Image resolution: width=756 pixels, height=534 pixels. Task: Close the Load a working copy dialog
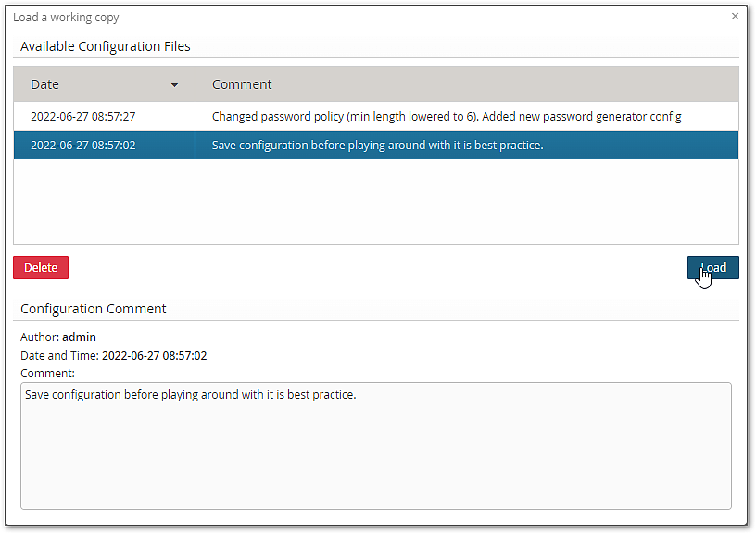pos(735,16)
